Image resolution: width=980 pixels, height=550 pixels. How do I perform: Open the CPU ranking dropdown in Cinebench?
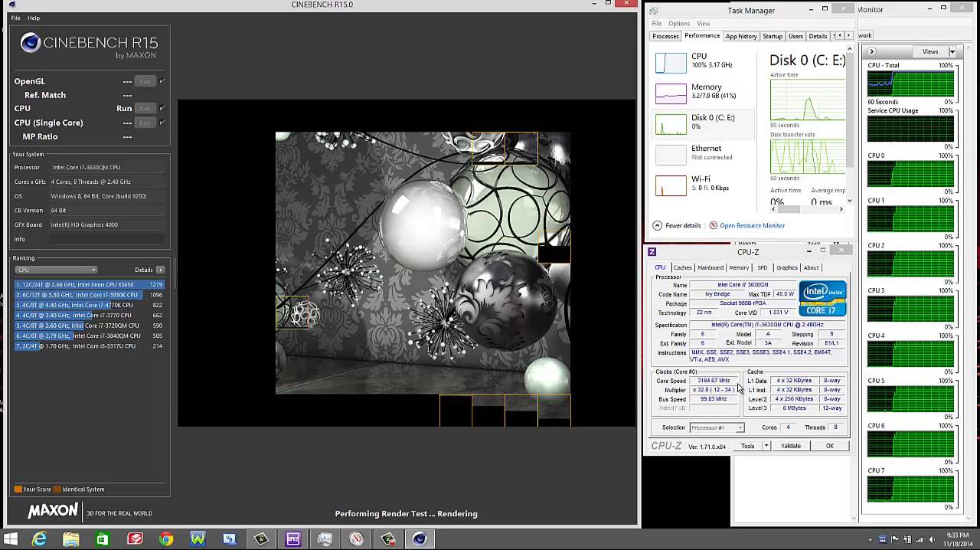(x=56, y=270)
